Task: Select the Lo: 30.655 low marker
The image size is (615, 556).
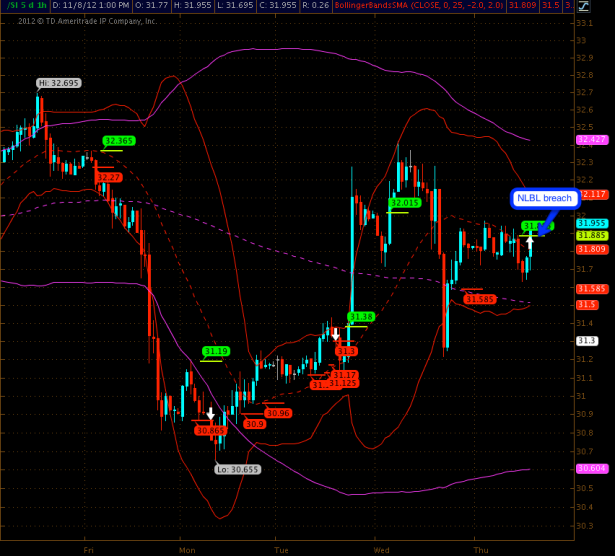Action: 237,469
